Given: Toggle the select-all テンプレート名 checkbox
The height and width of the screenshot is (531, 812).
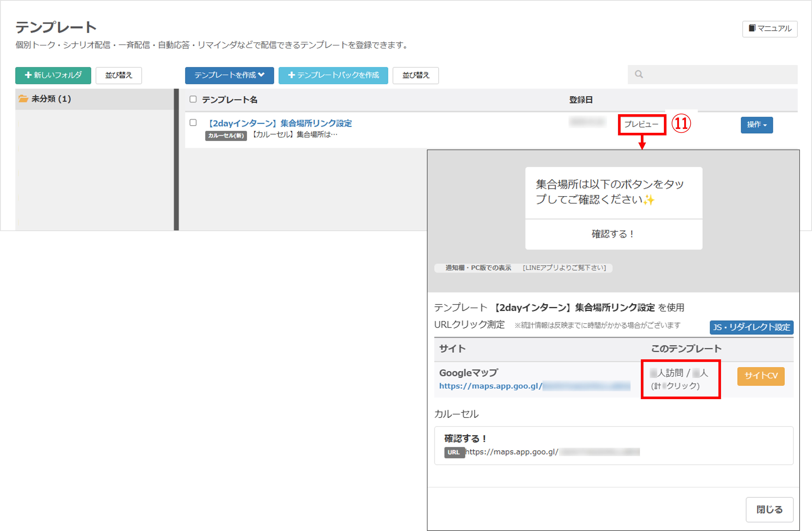Looking at the screenshot, I should (193, 99).
